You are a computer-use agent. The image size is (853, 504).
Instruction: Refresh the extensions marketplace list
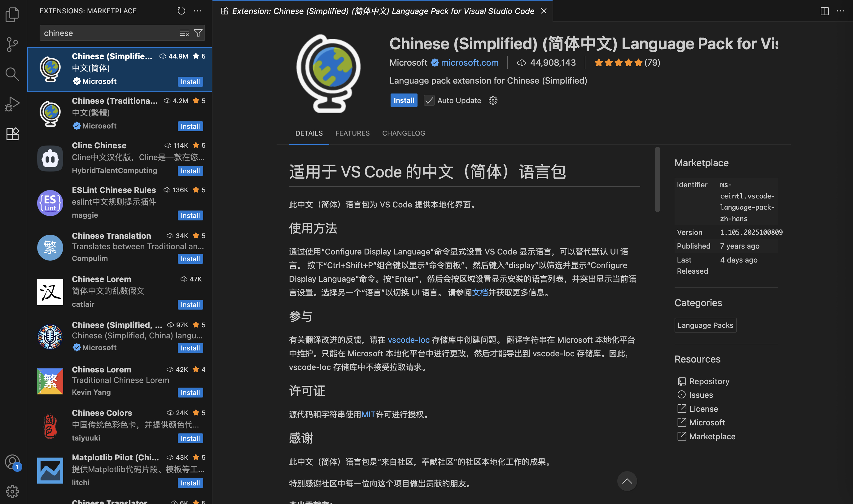click(181, 11)
